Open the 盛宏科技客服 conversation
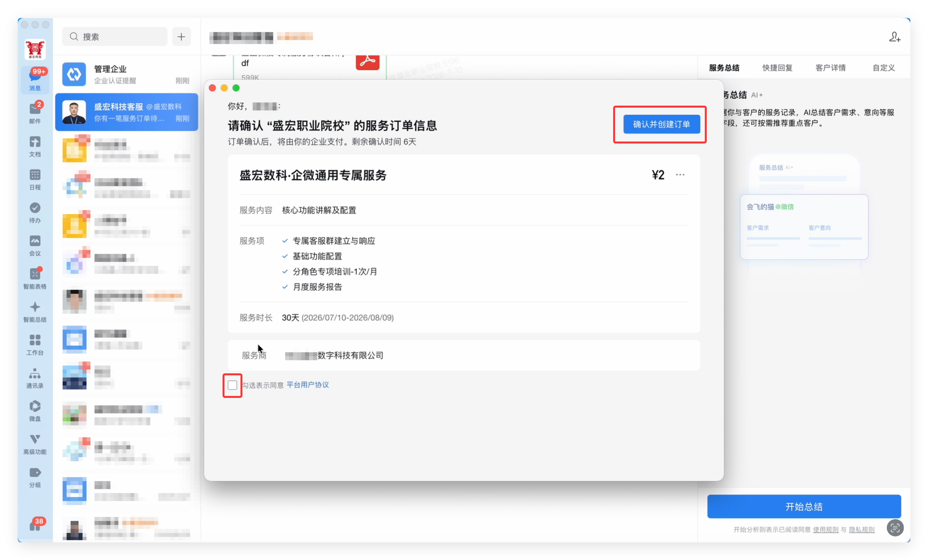 (x=127, y=112)
